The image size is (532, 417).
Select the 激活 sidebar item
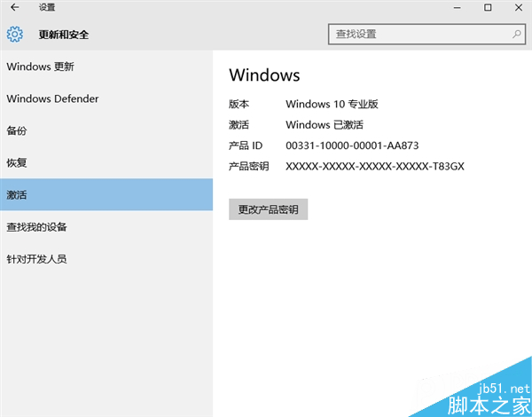(106, 194)
